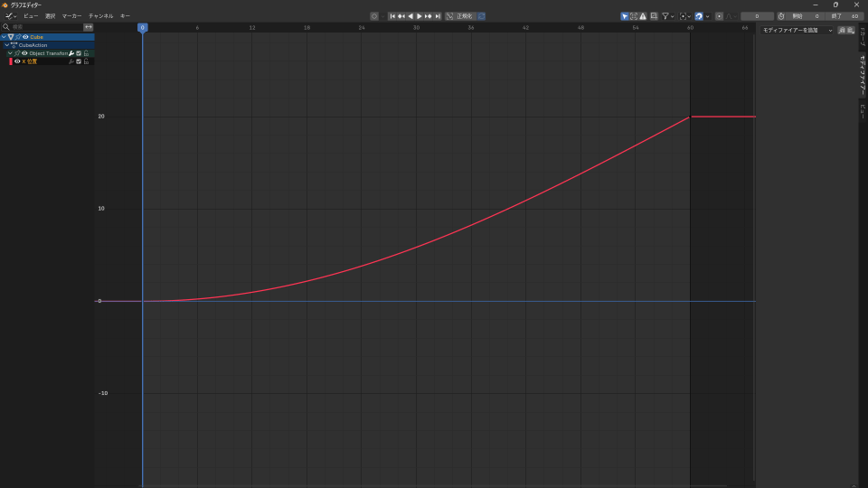Uncheck the Object Transforms channel checkbox
This screenshot has width=868, height=488.
(x=79, y=53)
